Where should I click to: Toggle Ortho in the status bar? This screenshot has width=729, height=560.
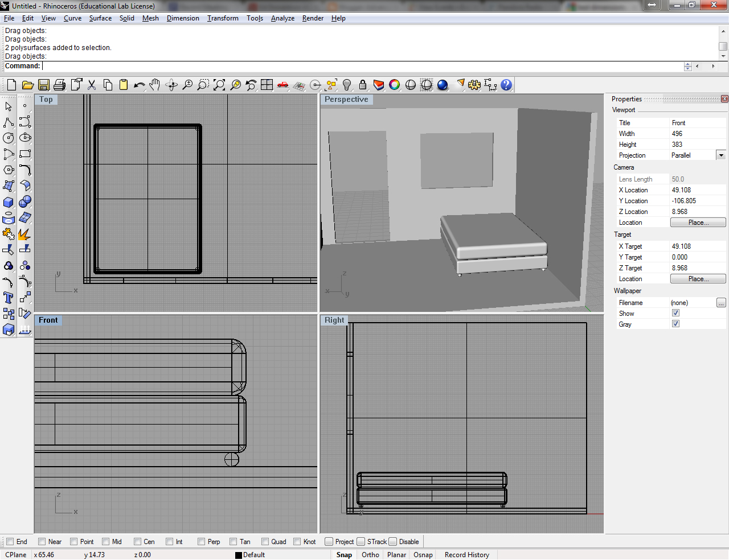370,555
